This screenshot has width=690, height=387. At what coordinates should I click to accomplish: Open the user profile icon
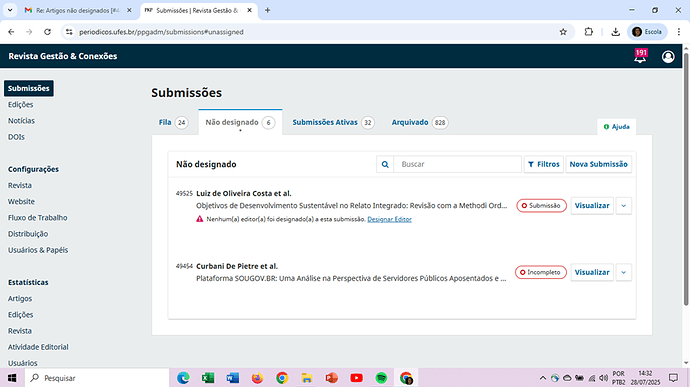[668, 56]
